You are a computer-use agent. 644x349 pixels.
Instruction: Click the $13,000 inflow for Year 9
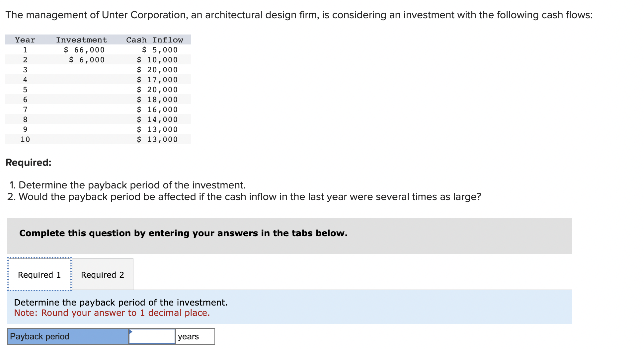157,129
